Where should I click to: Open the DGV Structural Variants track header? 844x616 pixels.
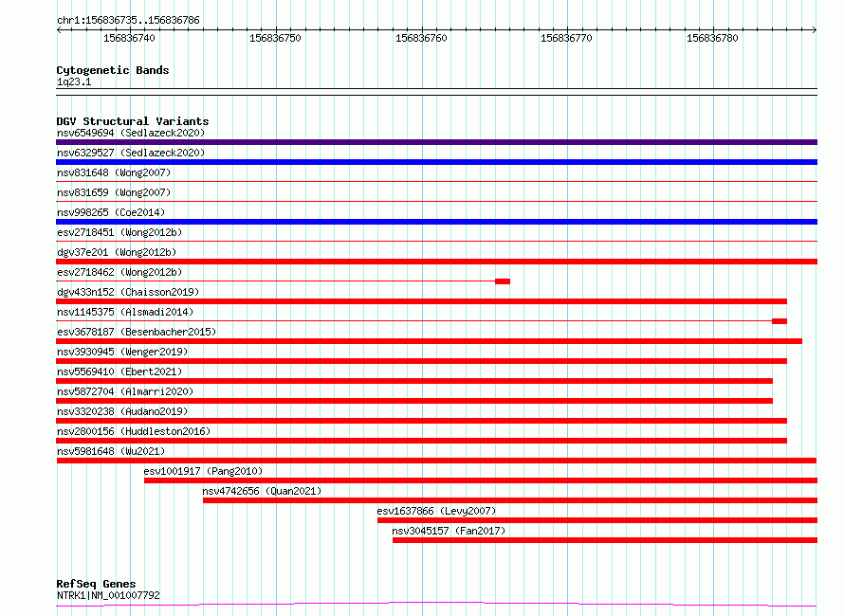(133, 121)
